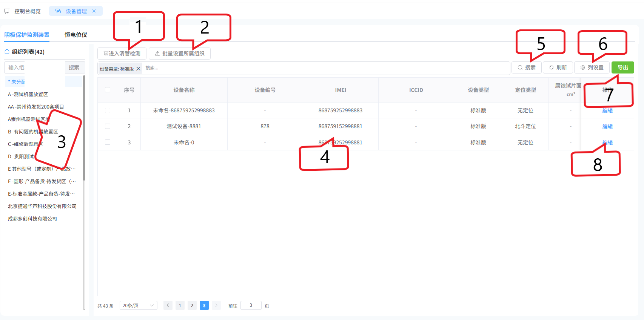Go to page 2
Image resolution: width=644 pixels, height=320 pixels.
click(192, 305)
